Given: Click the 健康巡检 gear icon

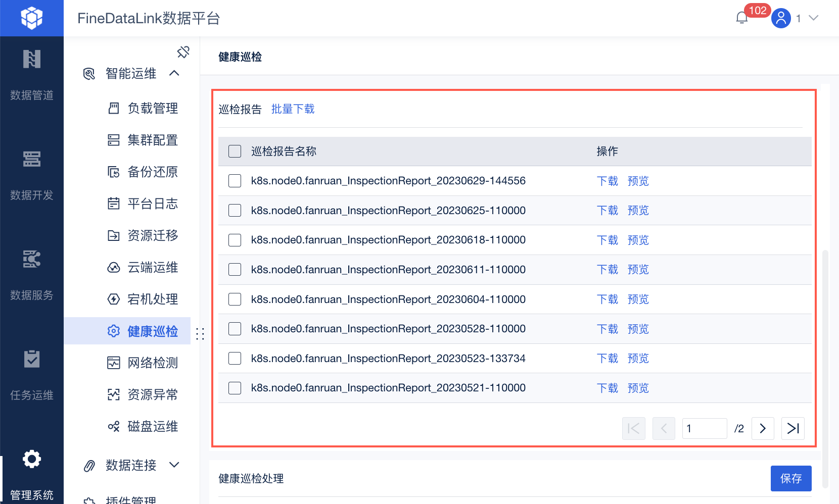Looking at the screenshot, I should 114,331.
